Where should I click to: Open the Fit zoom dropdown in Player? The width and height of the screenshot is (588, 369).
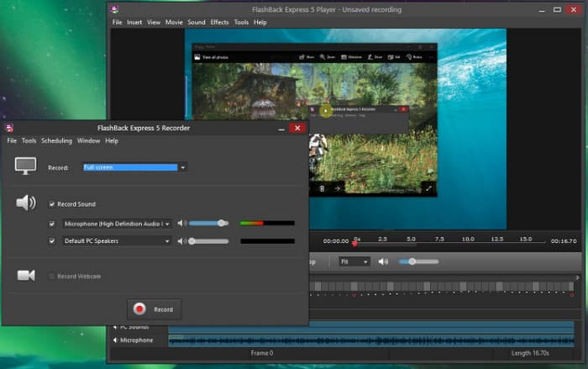(x=354, y=261)
